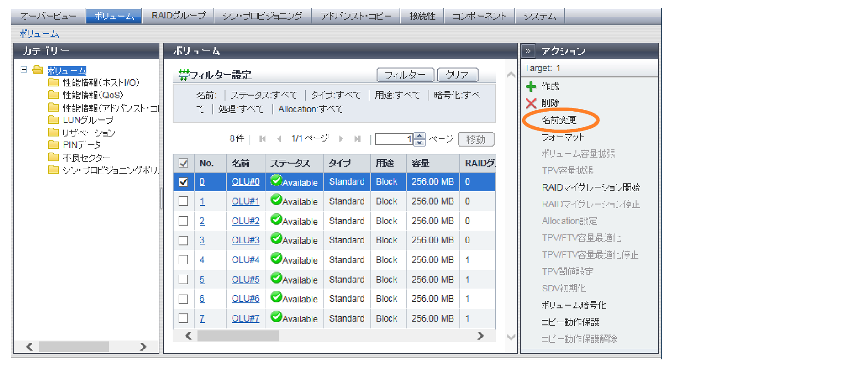Collapse the アクション panel with double-arrow
The height and width of the screenshot is (369, 868).
[528, 51]
